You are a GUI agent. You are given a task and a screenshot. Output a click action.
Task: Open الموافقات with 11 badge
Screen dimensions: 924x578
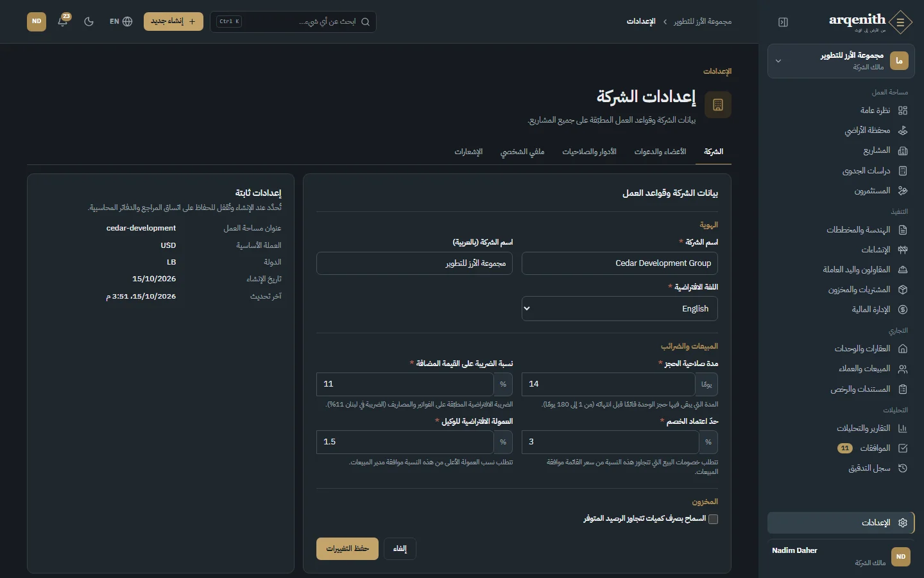click(x=841, y=448)
